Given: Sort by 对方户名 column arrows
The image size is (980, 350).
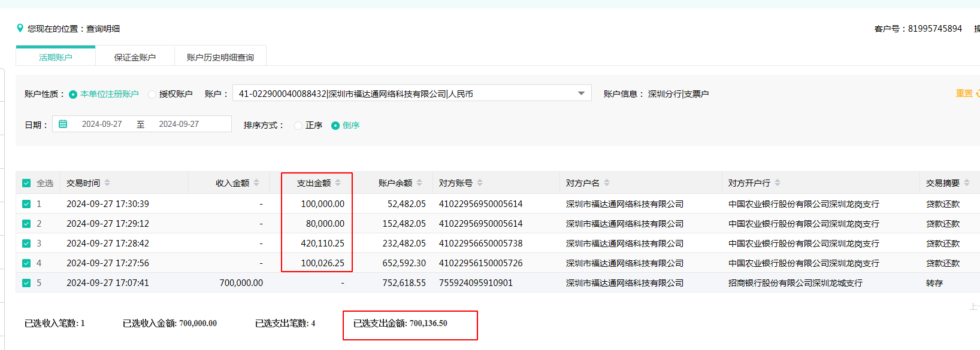Looking at the screenshot, I should [607, 183].
